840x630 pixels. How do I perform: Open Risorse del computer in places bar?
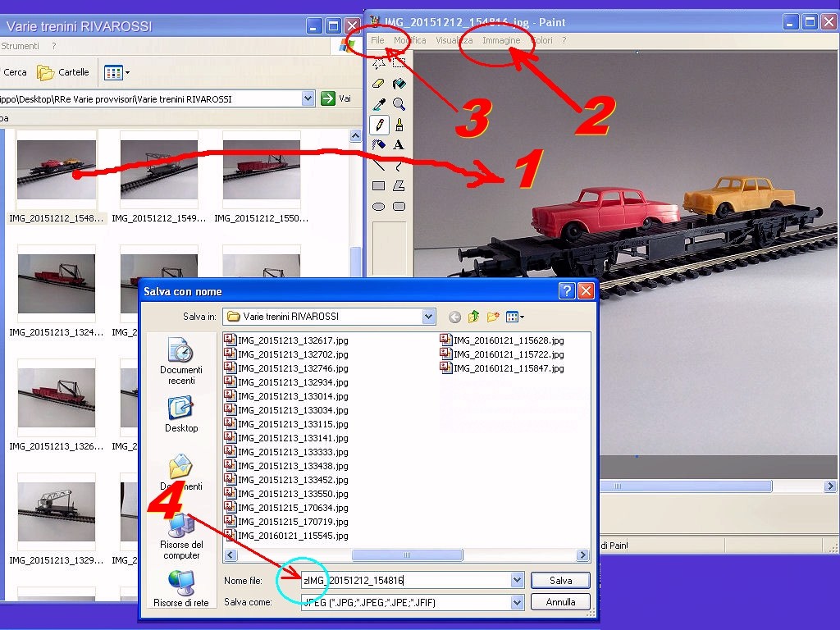pyautogui.click(x=181, y=536)
